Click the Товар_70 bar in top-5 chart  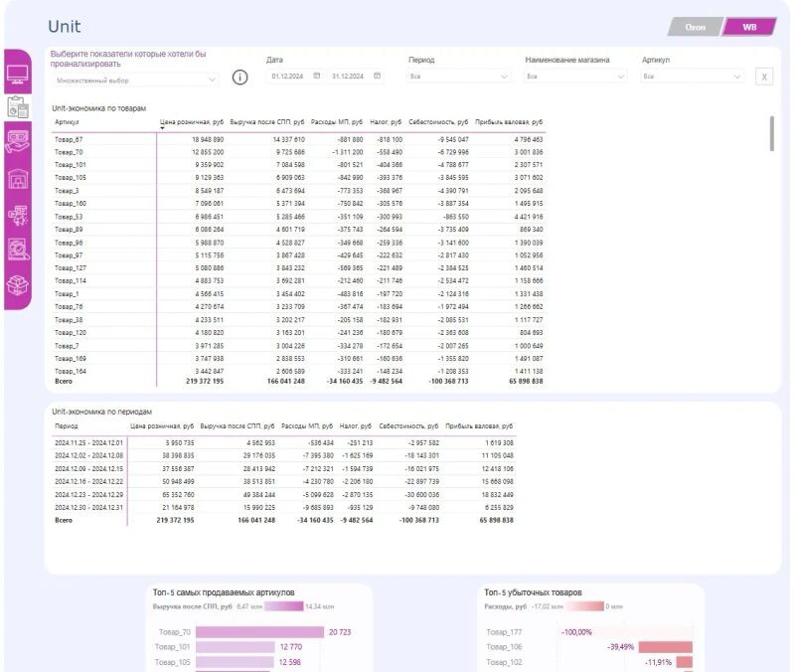pos(259,632)
